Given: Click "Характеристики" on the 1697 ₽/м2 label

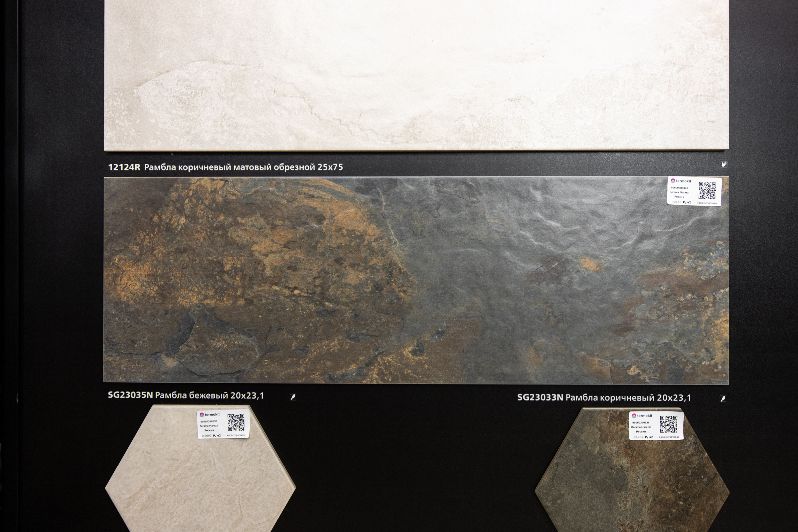Looking at the screenshot, I should tap(236, 435).
